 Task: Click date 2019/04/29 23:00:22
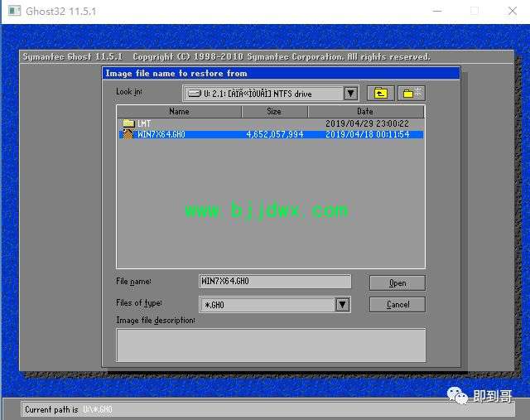tap(367, 123)
